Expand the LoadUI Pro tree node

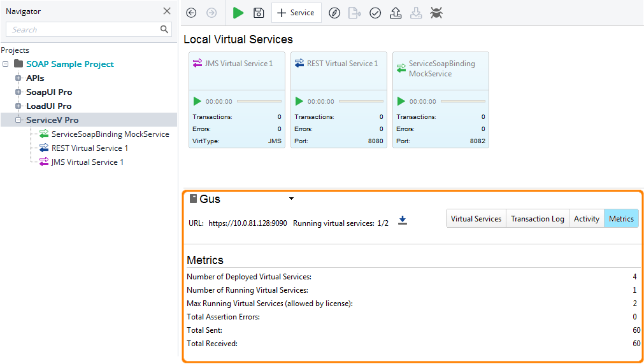pos(18,106)
